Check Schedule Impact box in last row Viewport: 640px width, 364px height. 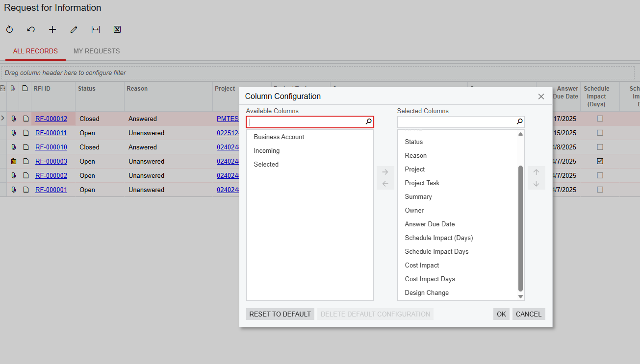click(600, 190)
